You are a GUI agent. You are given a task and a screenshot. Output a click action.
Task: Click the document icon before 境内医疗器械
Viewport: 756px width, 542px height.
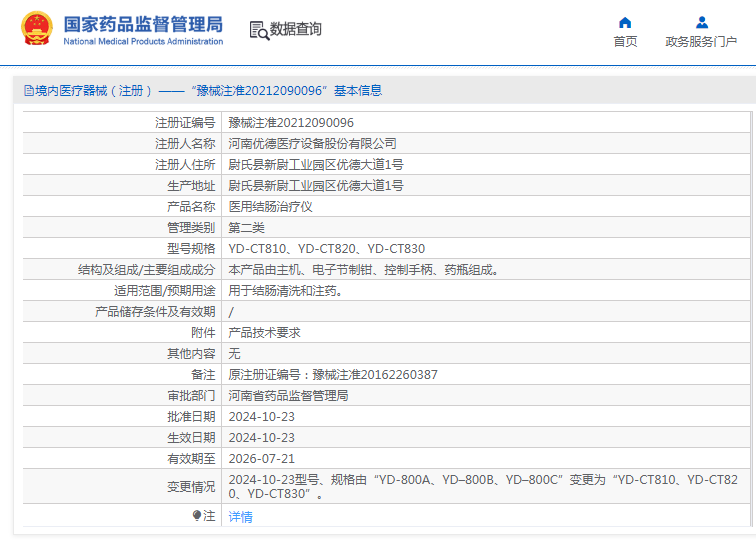29,91
